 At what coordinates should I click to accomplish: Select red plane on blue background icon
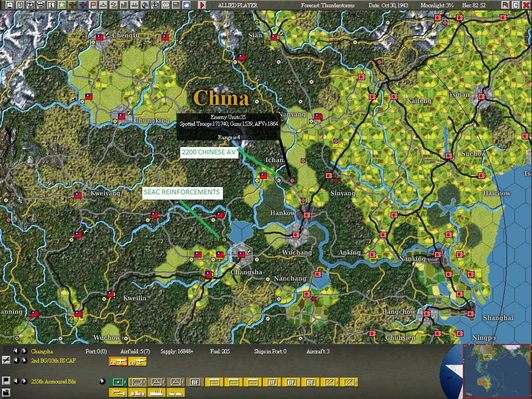pos(83,5)
